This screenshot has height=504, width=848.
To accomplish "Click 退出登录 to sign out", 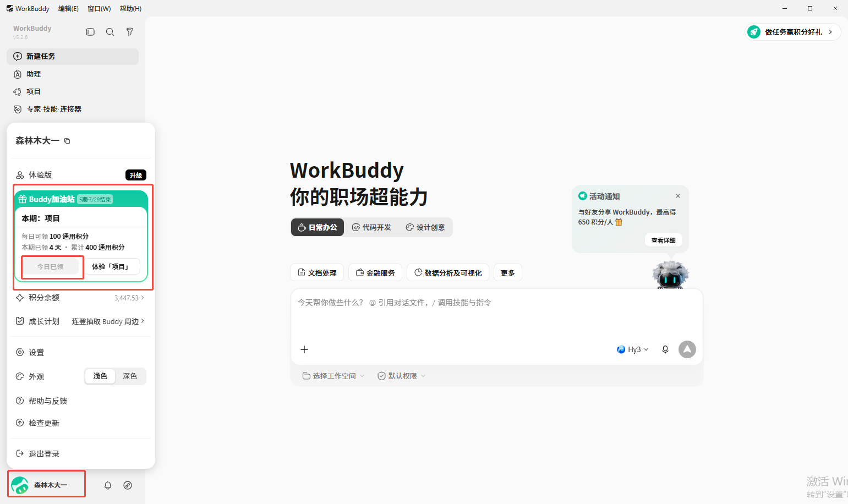I will tap(80, 454).
